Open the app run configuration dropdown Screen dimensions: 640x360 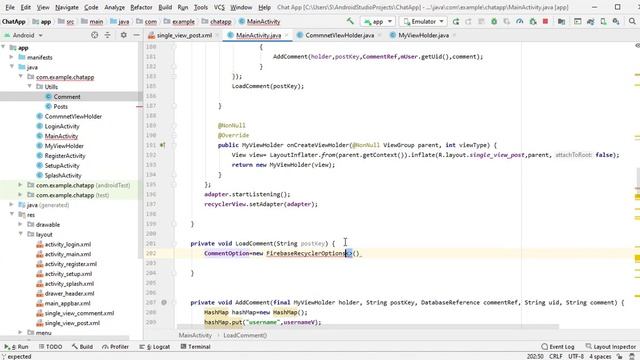pos(378,21)
